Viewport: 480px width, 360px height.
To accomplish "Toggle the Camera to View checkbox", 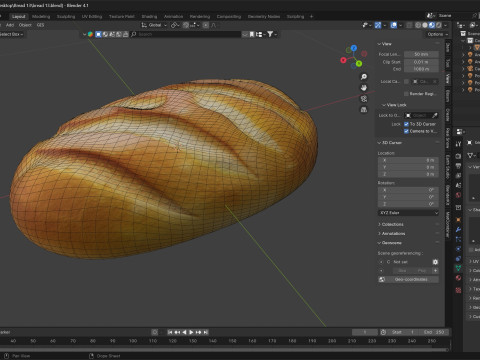I will tap(406, 131).
